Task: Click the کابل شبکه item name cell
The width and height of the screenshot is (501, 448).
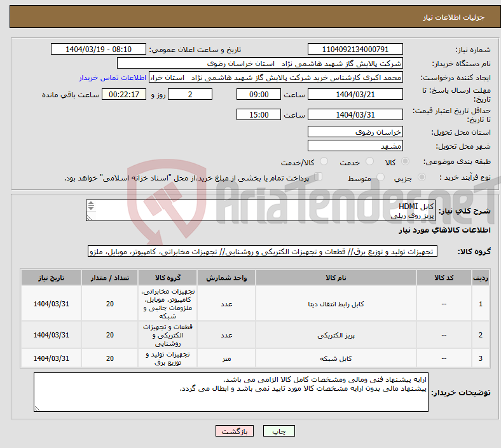Action: click(x=336, y=358)
